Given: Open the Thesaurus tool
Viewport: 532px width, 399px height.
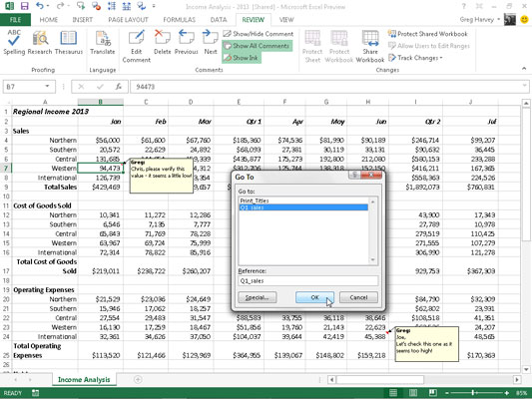Looking at the screenshot, I should (x=69, y=42).
